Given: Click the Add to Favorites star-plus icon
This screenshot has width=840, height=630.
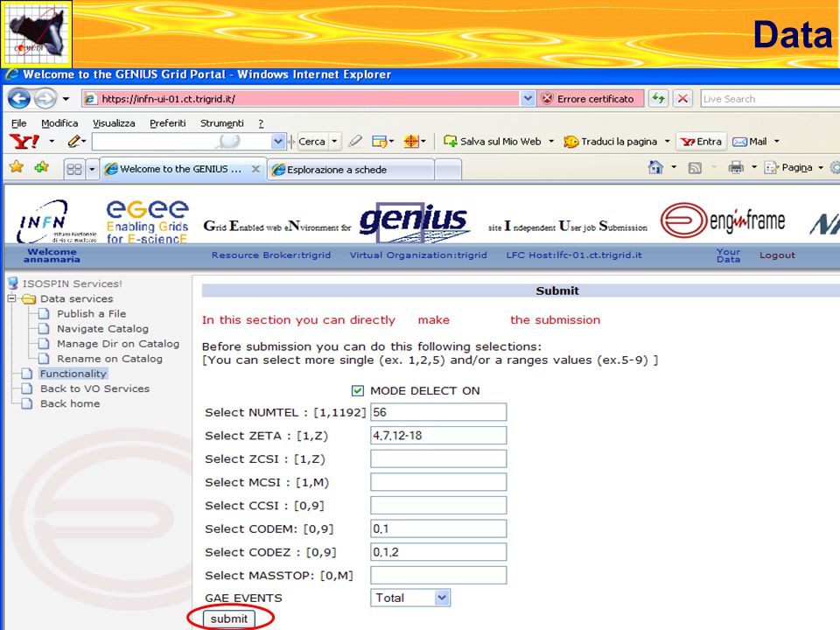Looking at the screenshot, I should [x=41, y=167].
